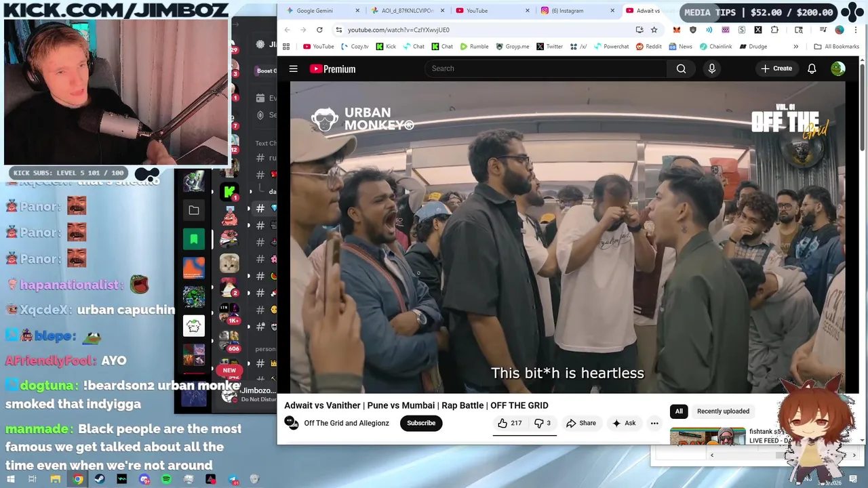Open Spotify from the taskbar
Screen dimensions: 868x488
coord(167,479)
